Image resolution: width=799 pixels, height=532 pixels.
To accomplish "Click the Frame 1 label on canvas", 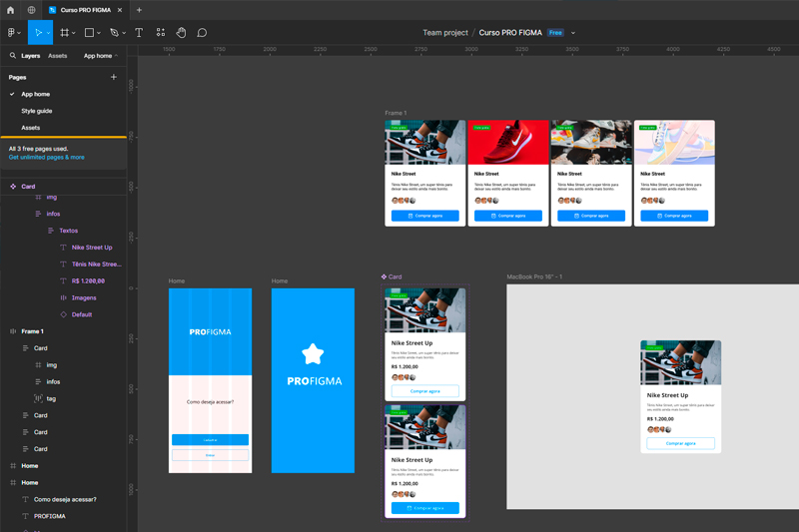I will pos(396,113).
